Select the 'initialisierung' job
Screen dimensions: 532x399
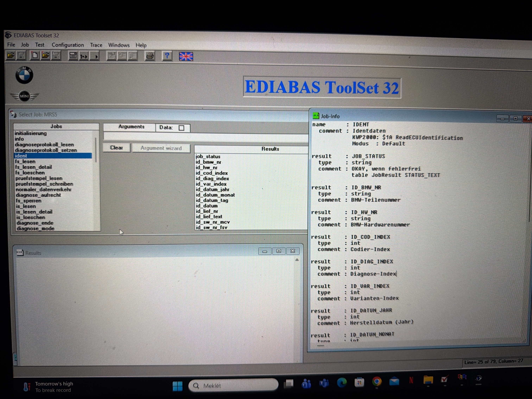[31, 133]
